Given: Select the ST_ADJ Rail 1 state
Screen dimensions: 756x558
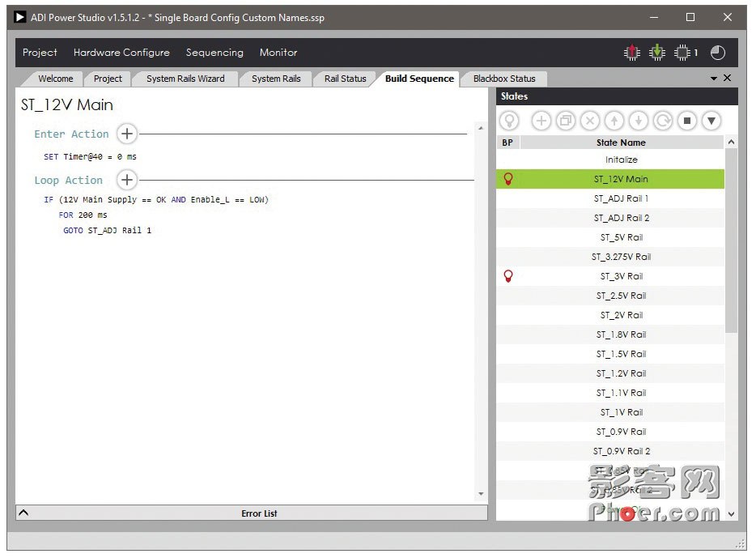Looking at the screenshot, I should pyautogui.click(x=621, y=198).
